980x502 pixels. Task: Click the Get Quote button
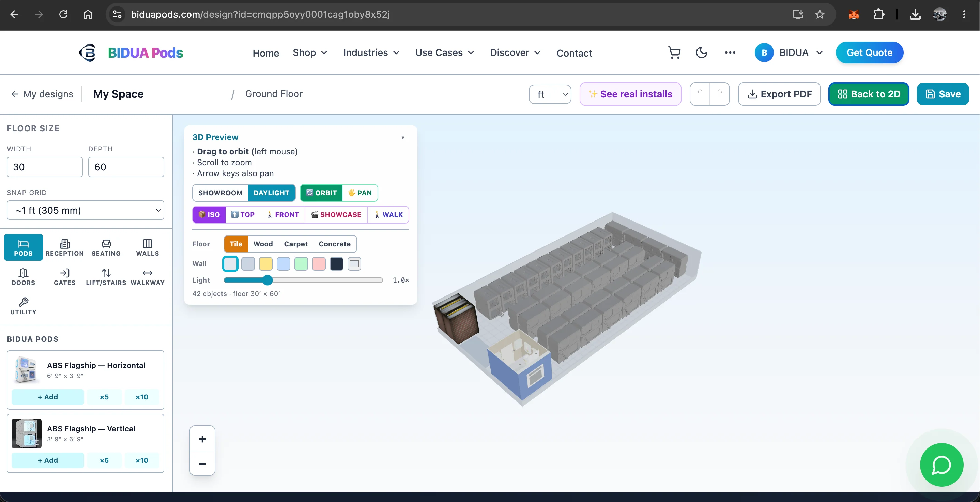[869, 52]
